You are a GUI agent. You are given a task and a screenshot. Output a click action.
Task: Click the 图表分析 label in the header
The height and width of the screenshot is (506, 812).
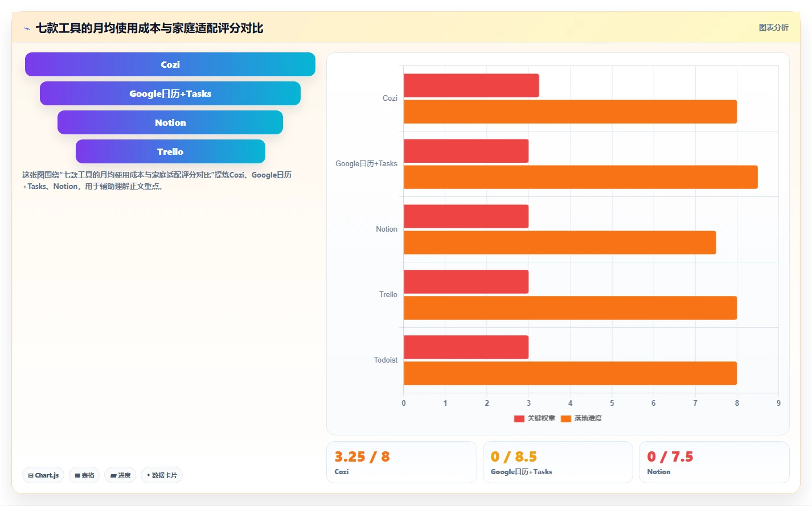[x=773, y=27]
